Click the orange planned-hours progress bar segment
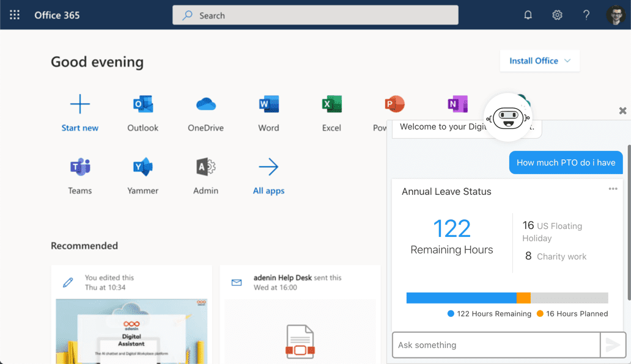The image size is (631, 364). pyautogui.click(x=523, y=297)
